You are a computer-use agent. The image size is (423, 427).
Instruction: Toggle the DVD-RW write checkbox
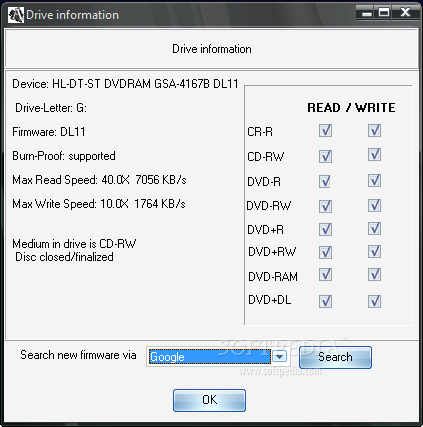374,205
